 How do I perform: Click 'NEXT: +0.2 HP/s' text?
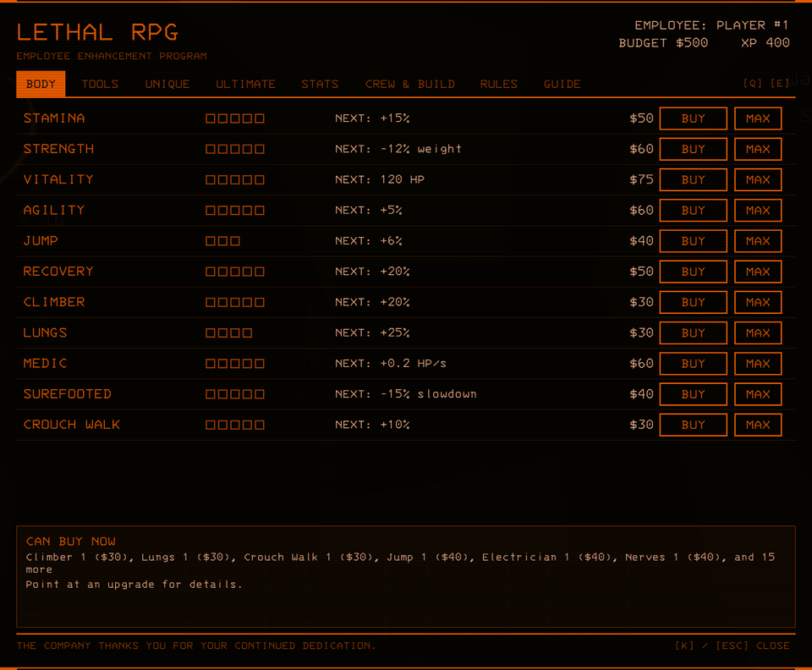391,364
